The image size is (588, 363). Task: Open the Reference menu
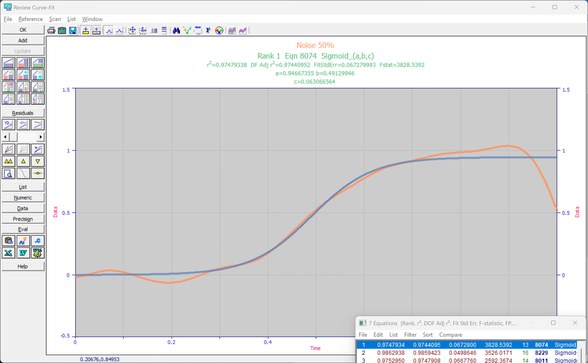31,19
